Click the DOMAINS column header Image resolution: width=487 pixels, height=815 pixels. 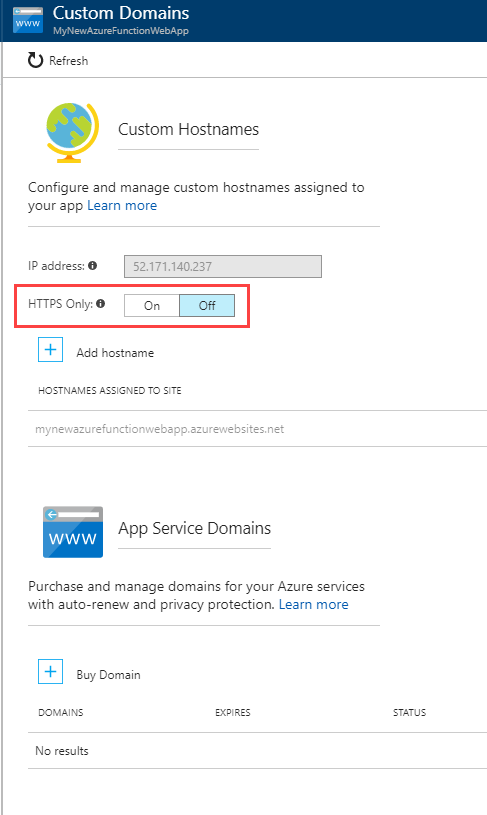[61, 713]
